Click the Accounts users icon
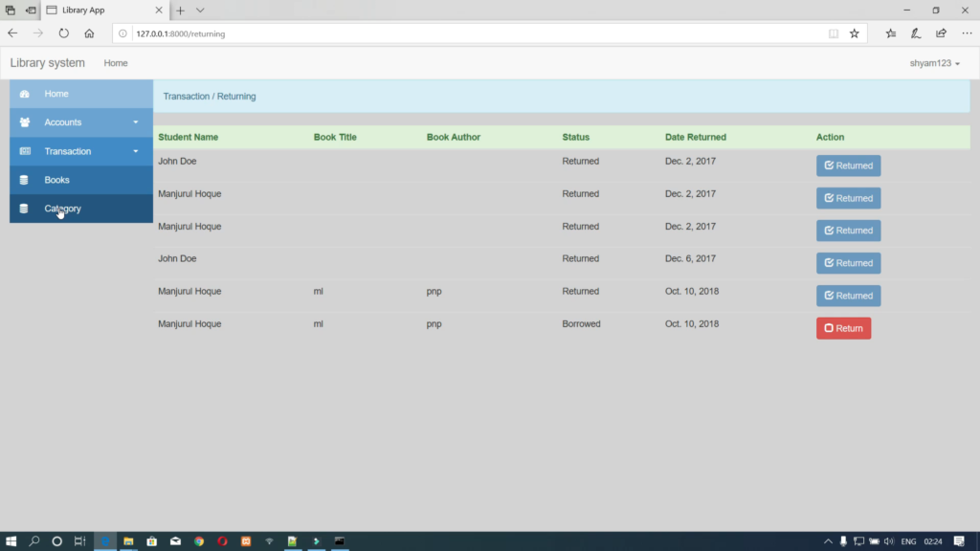The width and height of the screenshot is (980, 551). [24, 122]
